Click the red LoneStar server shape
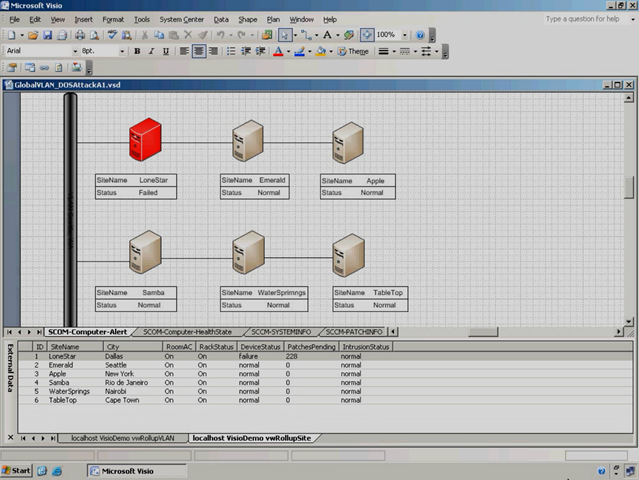 point(146,139)
